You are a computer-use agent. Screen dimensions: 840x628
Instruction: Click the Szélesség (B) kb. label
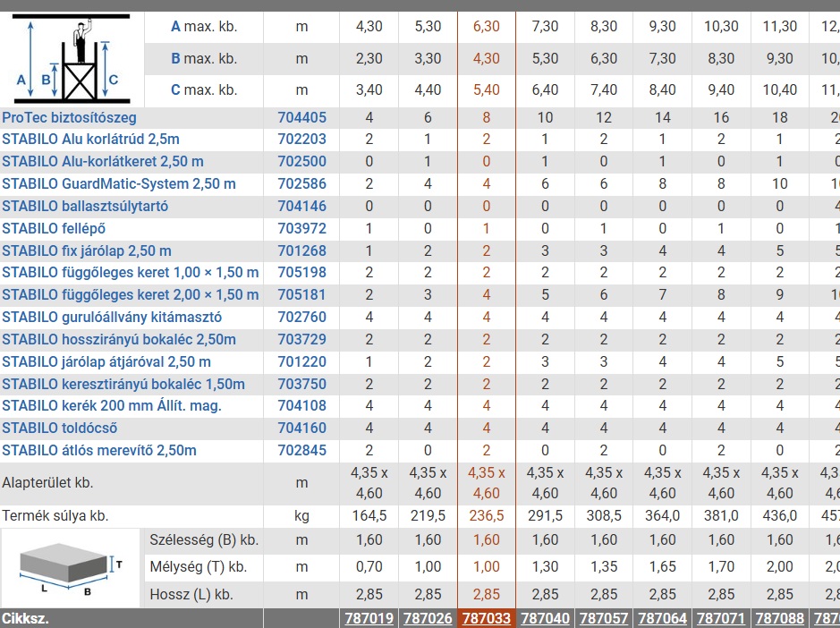click(x=204, y=540)
